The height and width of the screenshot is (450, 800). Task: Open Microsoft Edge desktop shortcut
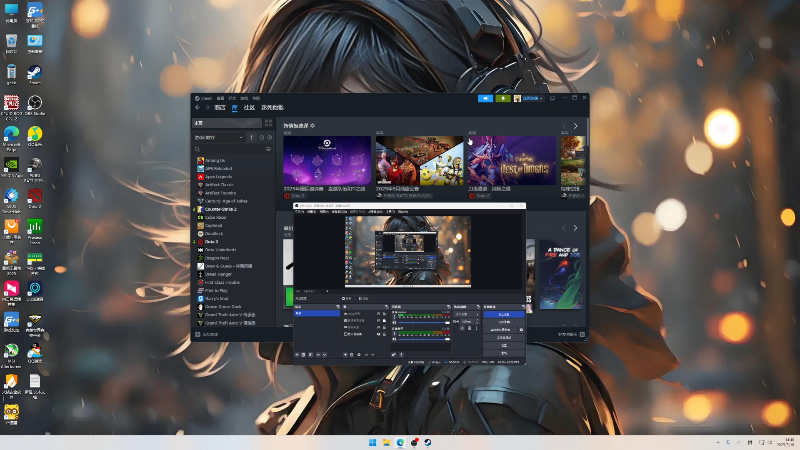click(11, 137)
